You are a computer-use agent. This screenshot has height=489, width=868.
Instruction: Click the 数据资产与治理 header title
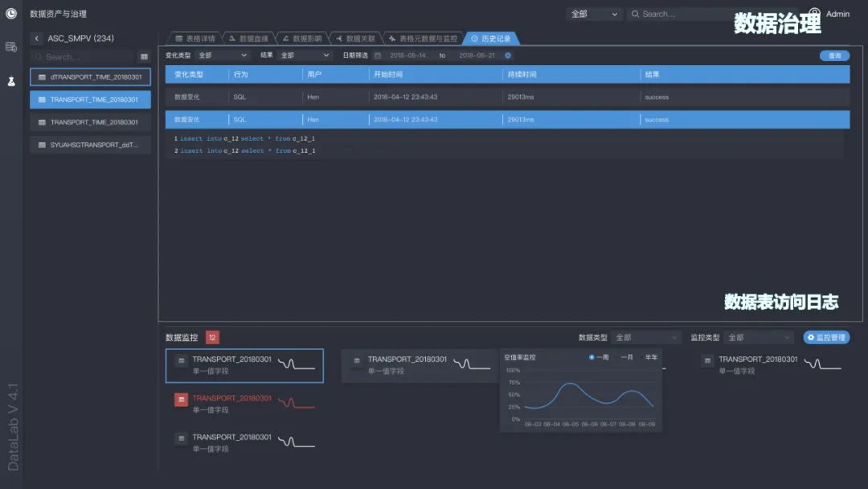(x=58, y=14)
